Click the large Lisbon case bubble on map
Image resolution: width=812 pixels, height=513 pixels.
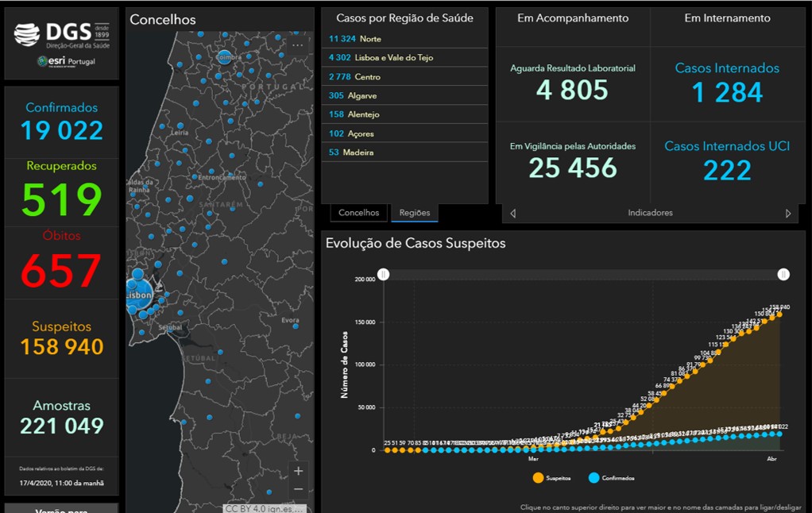tap(139, 290)
